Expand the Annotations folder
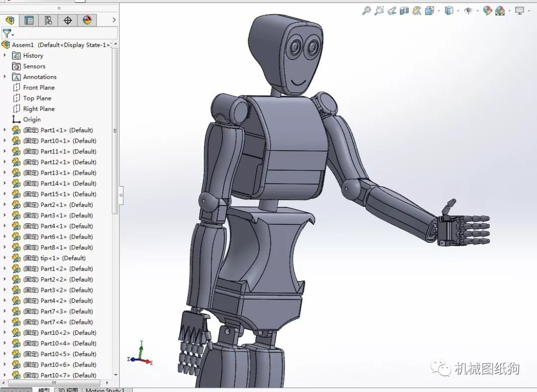This screenshot has width=537, height=392. click(x=5, y=77)
